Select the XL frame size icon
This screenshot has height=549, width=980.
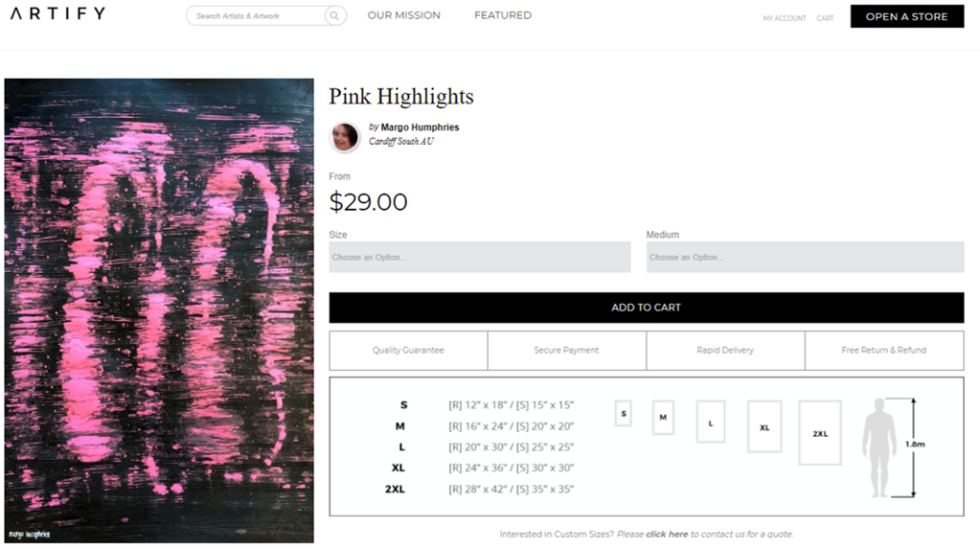pyautogui.click(x=763, y=426)
